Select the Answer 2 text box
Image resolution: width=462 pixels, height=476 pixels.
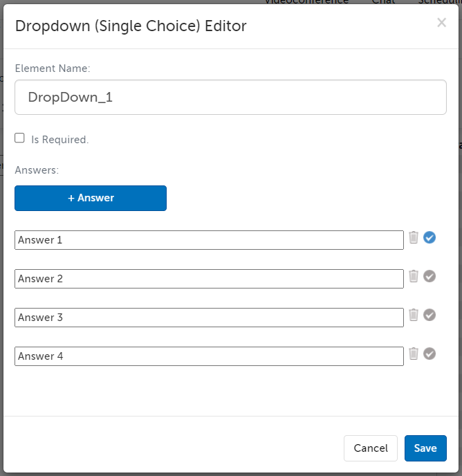pos(209,279)
